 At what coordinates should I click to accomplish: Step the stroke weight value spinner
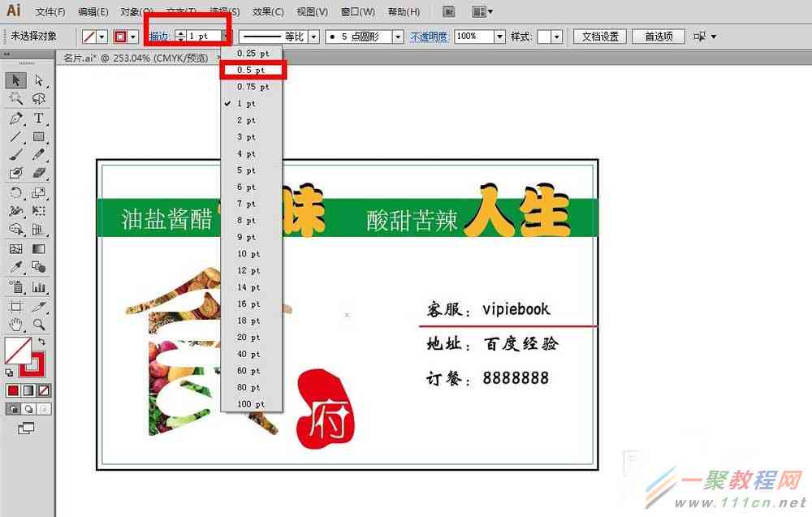[x=180, y=37]
